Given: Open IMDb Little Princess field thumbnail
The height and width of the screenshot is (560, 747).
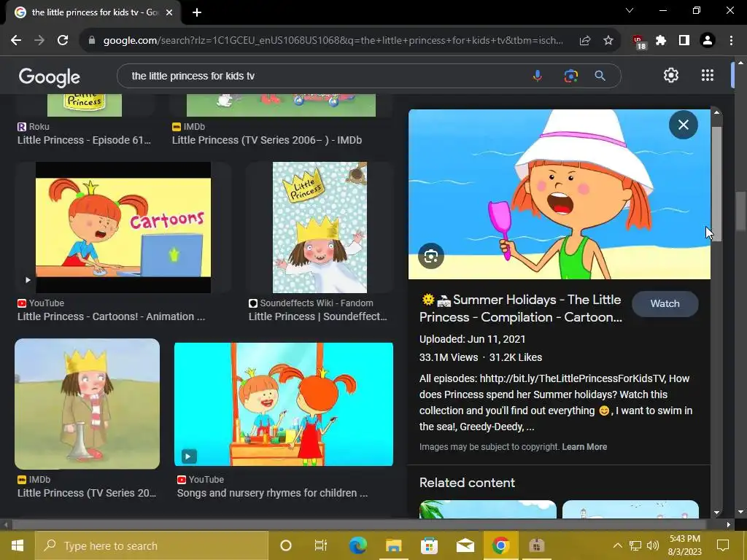Looking at the screenshot, I should coord(88,404).
